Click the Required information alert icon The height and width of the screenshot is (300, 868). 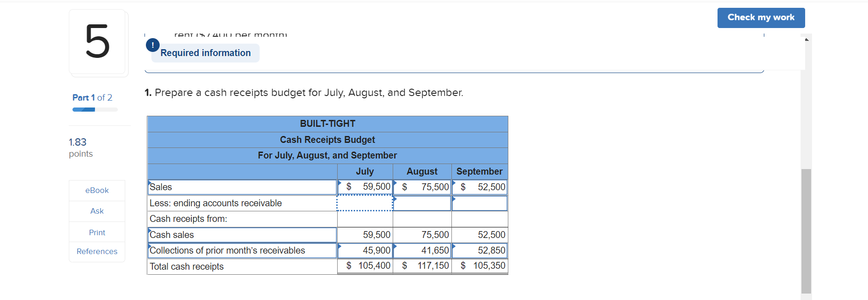point(153,45)
